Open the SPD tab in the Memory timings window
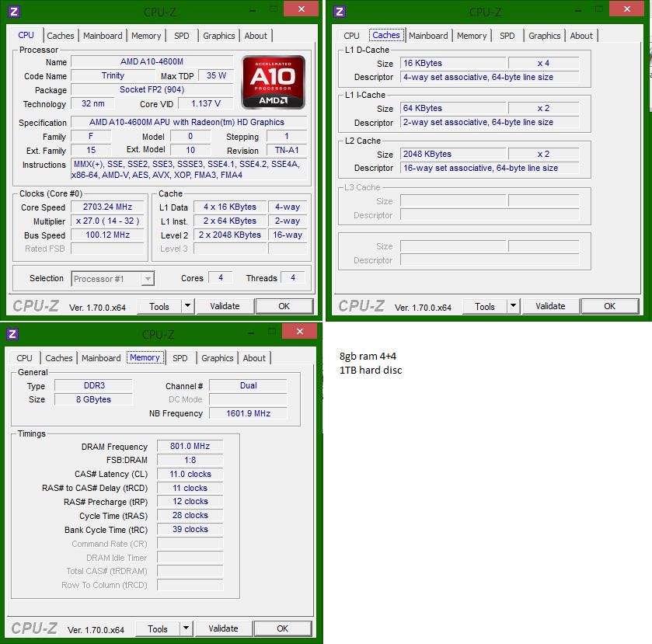The height and width of the screenshot is (644, 652). [x=180, y=358]
